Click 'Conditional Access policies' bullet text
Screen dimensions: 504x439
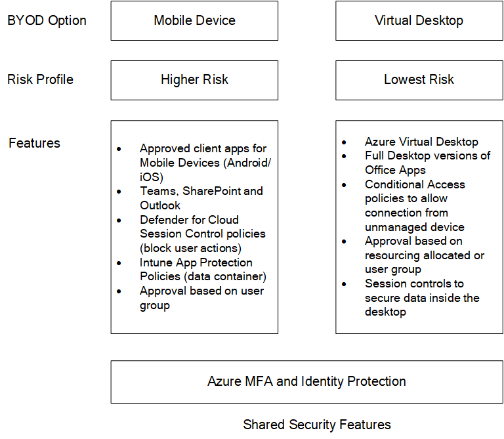(x=415, y=205)
